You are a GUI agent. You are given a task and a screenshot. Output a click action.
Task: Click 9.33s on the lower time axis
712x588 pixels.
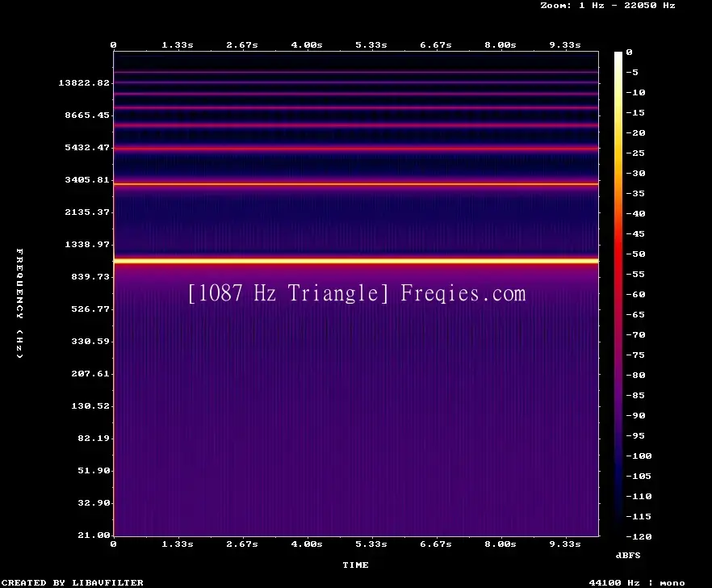tap(565, 544)
